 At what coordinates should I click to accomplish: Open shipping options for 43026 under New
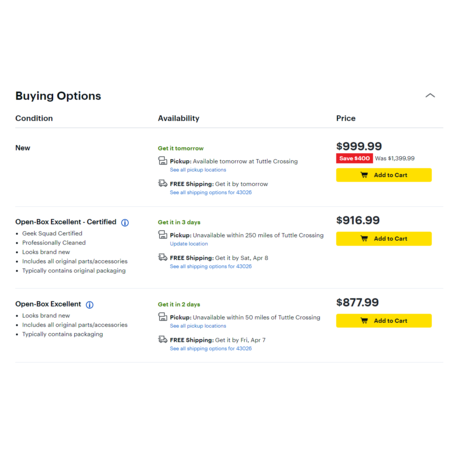tap(211, 192)
